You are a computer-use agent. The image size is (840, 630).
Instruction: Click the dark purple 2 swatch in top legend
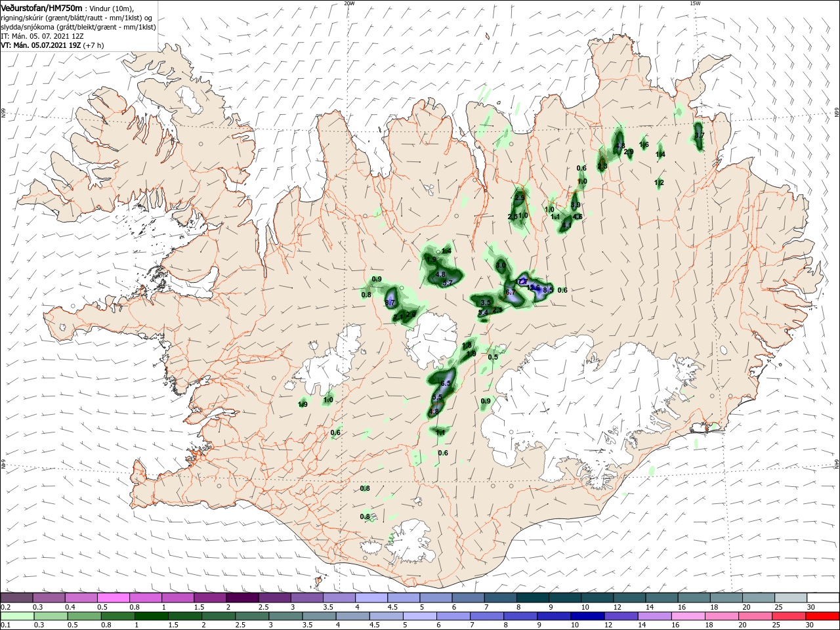[243, 598]
